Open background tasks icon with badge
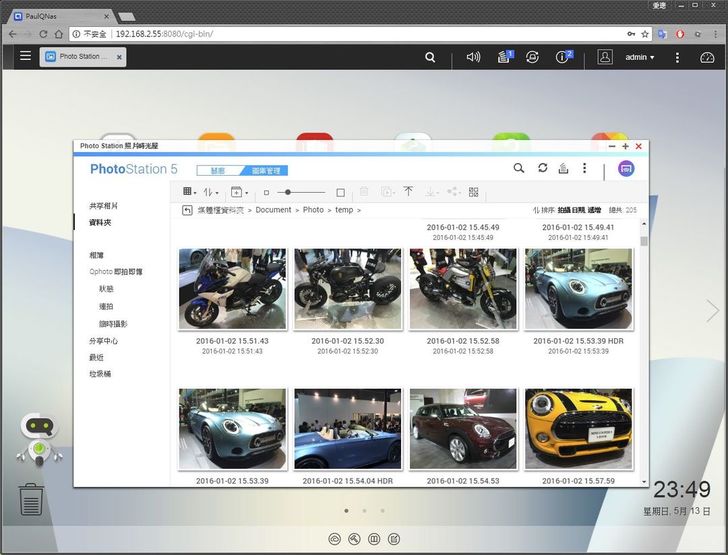The width and height of the screenshot is (728, 555). [x=505, y=57]
